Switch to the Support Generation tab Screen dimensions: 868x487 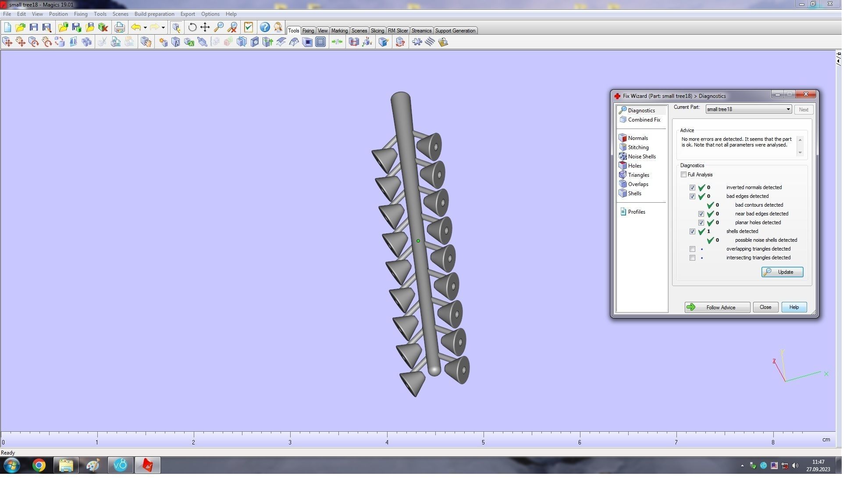click(x=455, y=31)
